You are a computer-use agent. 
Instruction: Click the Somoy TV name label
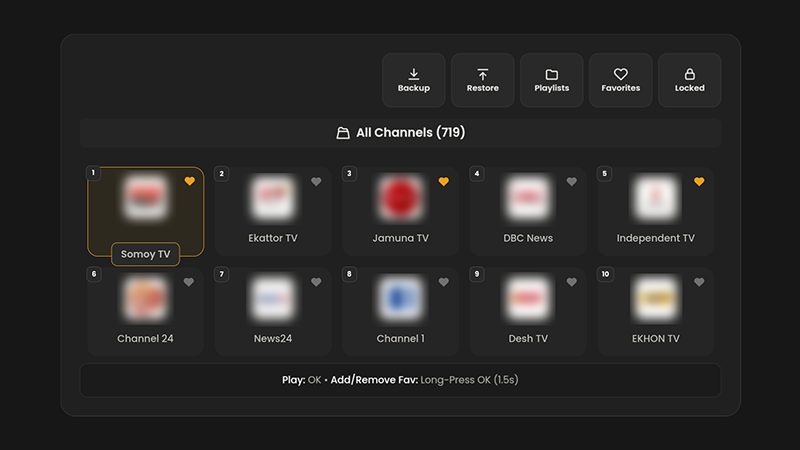point(145,254)
